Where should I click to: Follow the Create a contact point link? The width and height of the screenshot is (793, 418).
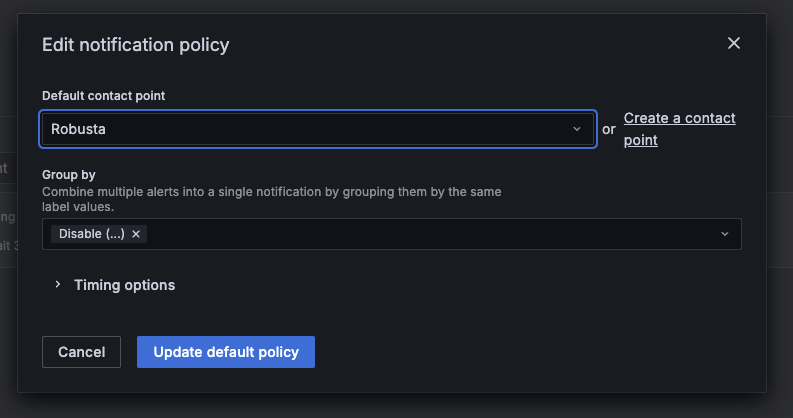pos(679,129)
